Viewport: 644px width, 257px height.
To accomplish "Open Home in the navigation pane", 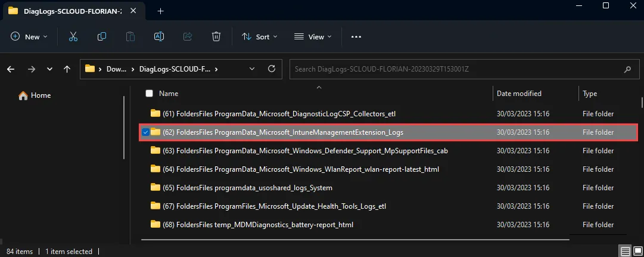I will coord(35,95).
